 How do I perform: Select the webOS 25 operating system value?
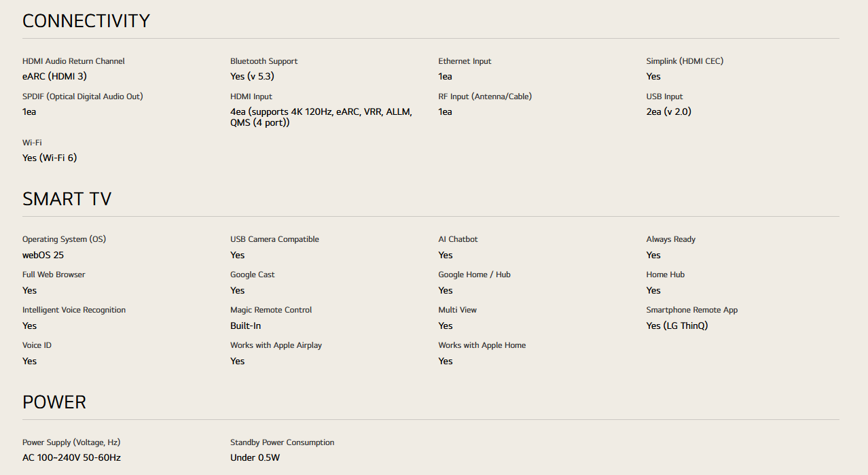[43, 255]
